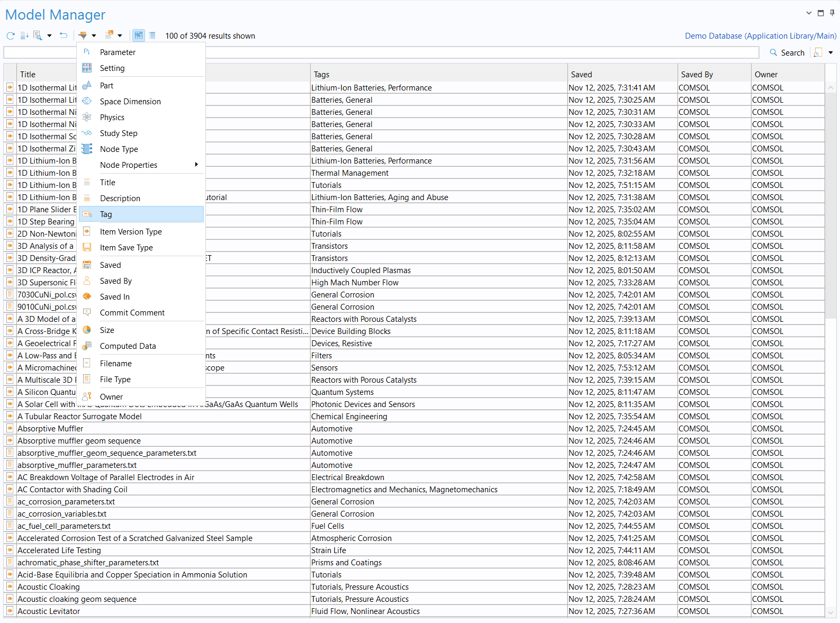The height and width of the screenshot is (623, 840).
Task: Choose Physics from the filter menu
Action: pyautogui.click(x=141, y=118)
